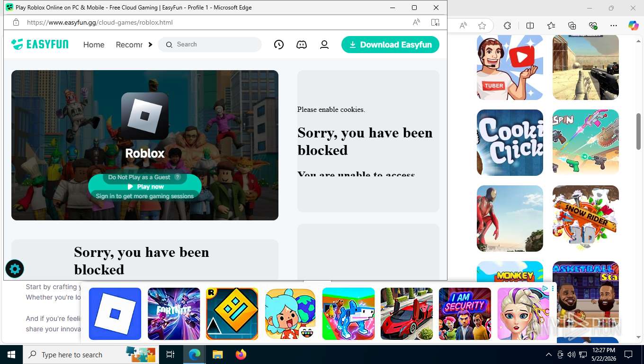Click Download Easyfun button
The width and height of the screenshot is (644, 364).
coord(390,45)
